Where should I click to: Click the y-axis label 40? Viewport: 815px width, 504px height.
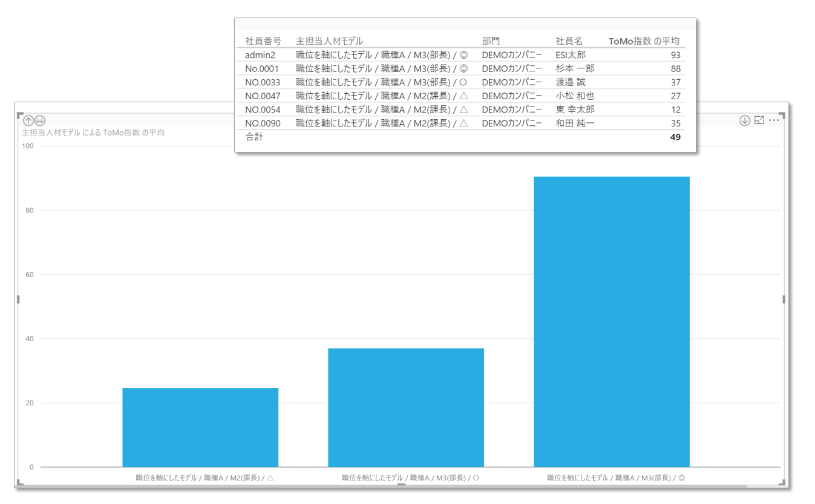click(30, 338)
